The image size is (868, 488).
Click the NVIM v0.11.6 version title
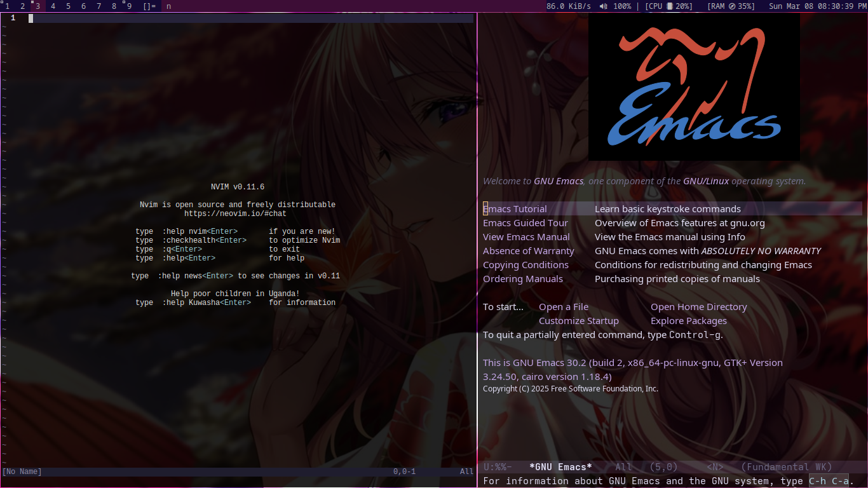pos(238,187)
